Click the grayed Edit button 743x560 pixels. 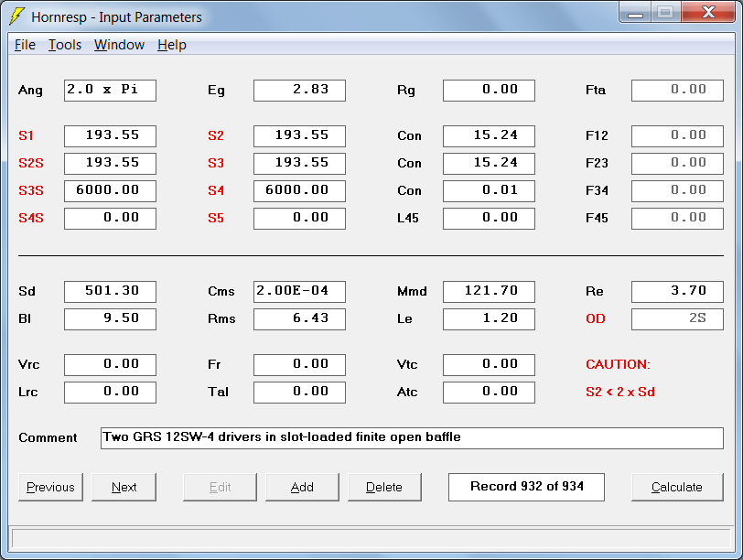tap(220, 487)
